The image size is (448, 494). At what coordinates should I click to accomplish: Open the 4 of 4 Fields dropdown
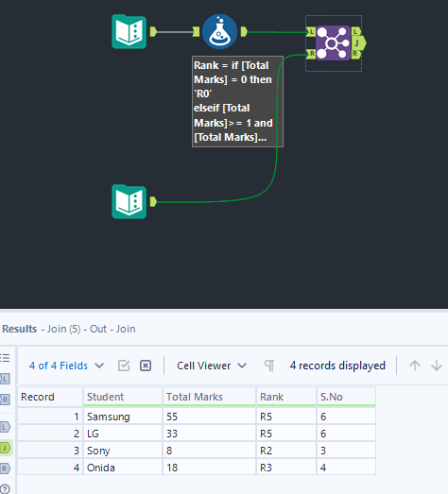point(66,366)
